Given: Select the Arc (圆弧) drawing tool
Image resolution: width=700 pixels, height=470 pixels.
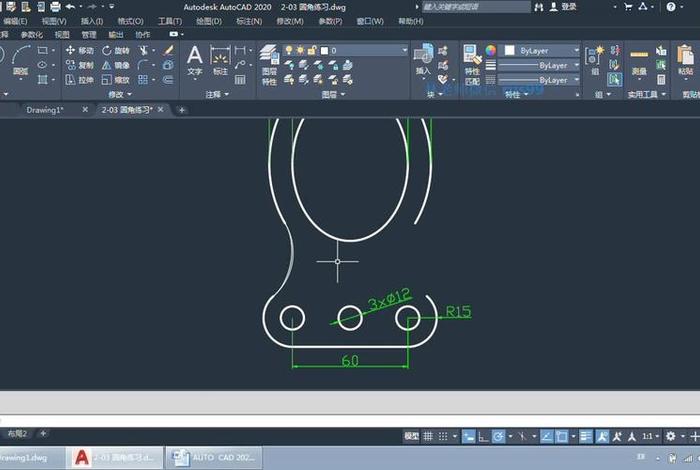Looking at the screenshot, I should point(21,60).
